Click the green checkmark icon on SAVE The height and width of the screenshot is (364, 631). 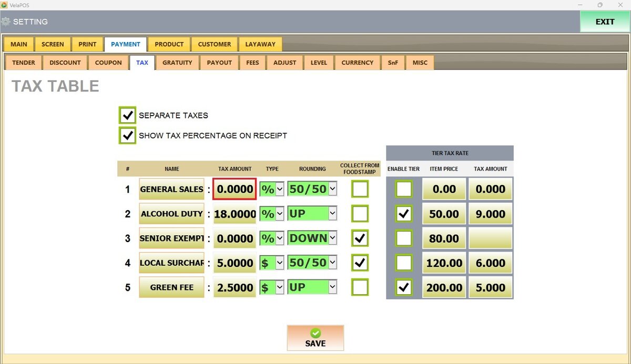(315, 333)
